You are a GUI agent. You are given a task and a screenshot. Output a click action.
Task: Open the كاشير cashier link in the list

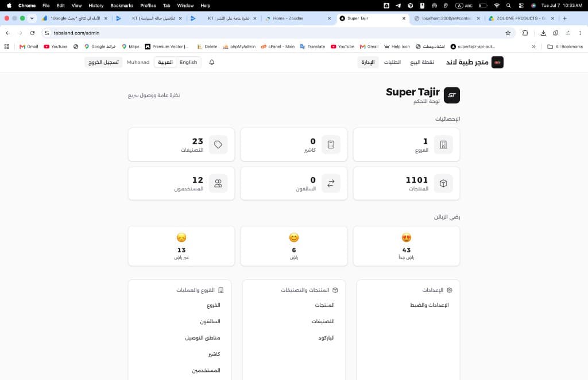215,354
